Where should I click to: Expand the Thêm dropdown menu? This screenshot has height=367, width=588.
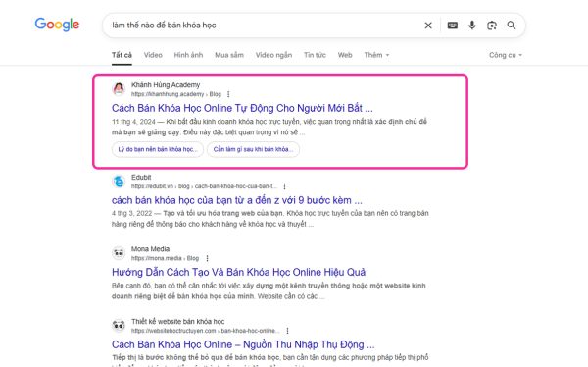(376, 55)
